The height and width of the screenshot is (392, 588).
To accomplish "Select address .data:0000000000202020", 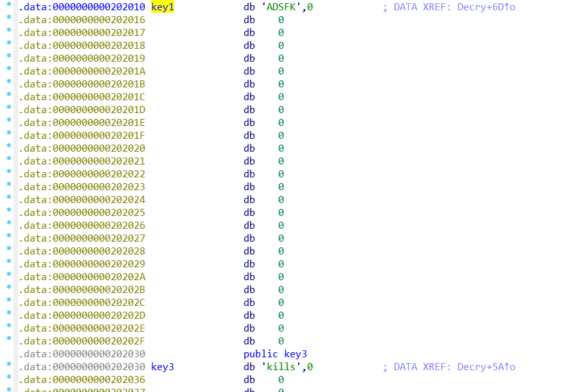I will [x=82, y=148].
